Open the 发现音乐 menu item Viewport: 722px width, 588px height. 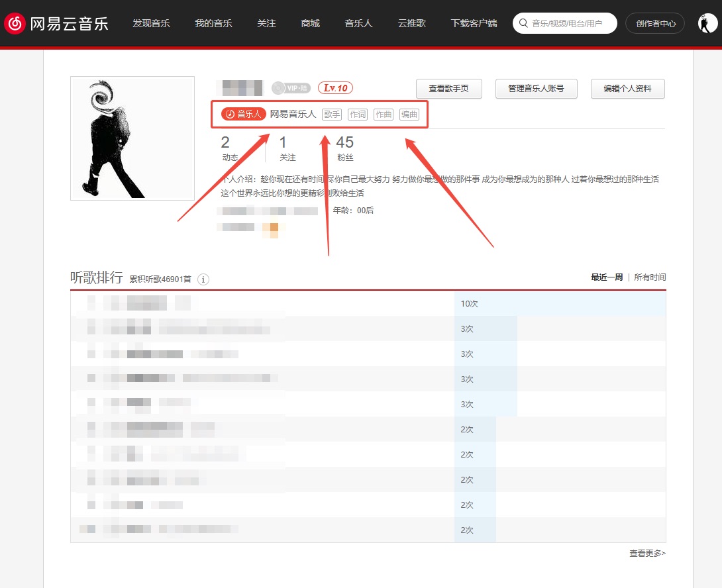(x=151, y=23)
